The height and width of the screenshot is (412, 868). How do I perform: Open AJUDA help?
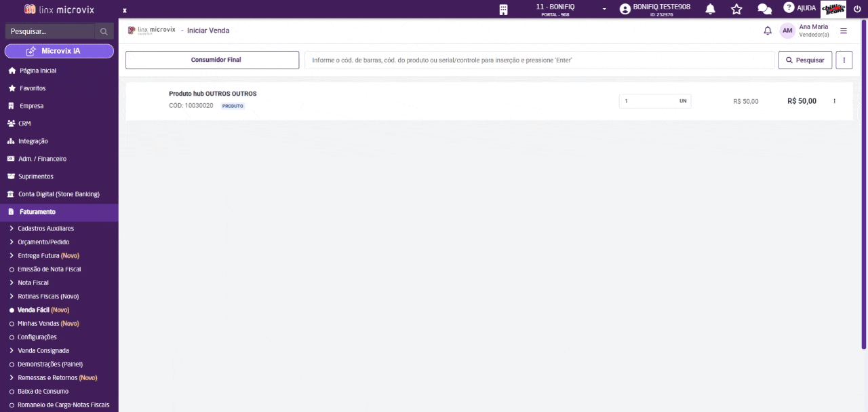coord(800,8)
